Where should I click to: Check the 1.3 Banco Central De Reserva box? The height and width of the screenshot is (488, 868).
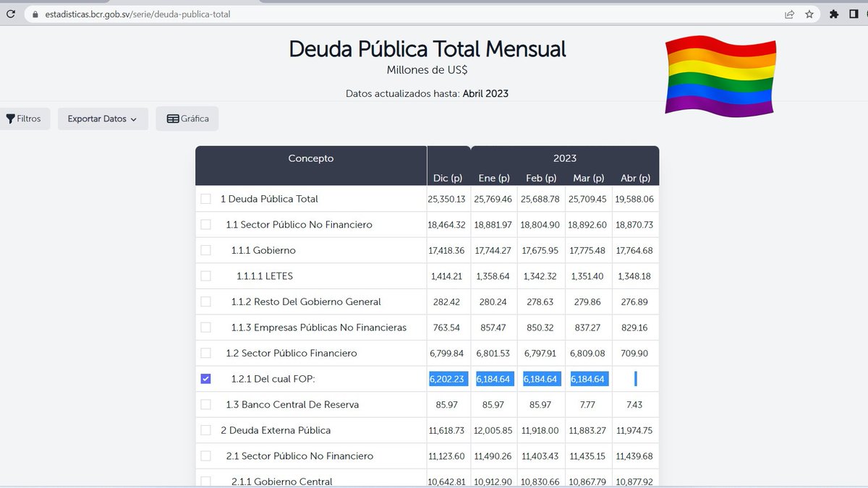coord(206,404)
